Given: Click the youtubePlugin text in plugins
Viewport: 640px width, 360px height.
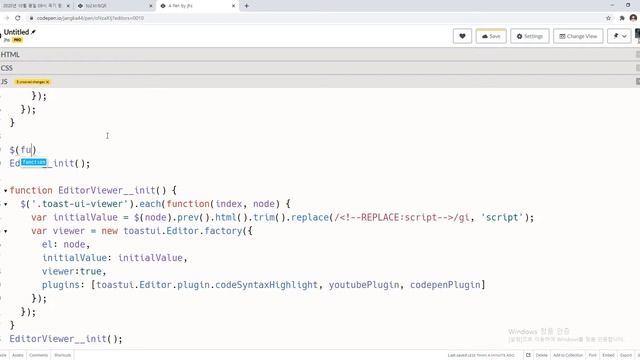Looking at the screenshot, I should coord(364,285).
